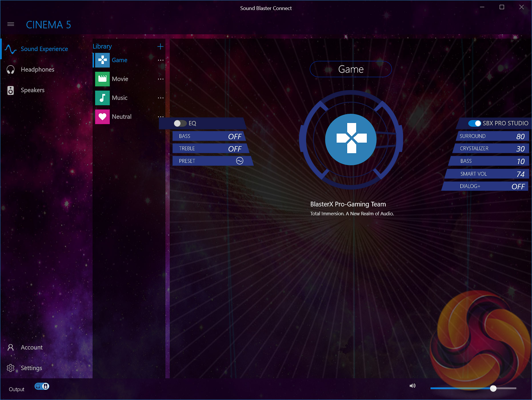Screen dimensions: 532x400
Task: Adjust the Crystalizer value 30
Action: [x=521, y=149]
